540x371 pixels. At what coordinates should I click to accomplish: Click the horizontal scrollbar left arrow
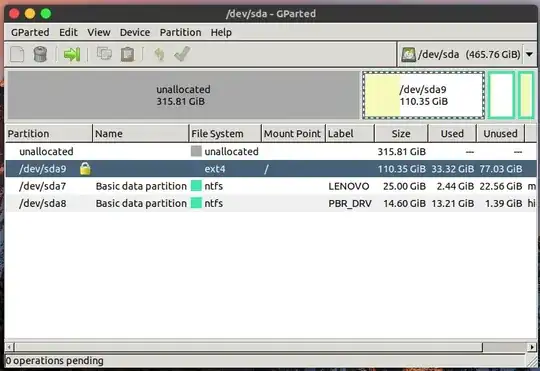pos(9,347)
